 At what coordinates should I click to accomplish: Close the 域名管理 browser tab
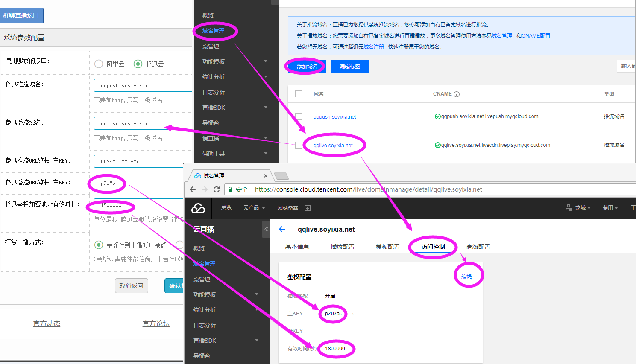266,176
